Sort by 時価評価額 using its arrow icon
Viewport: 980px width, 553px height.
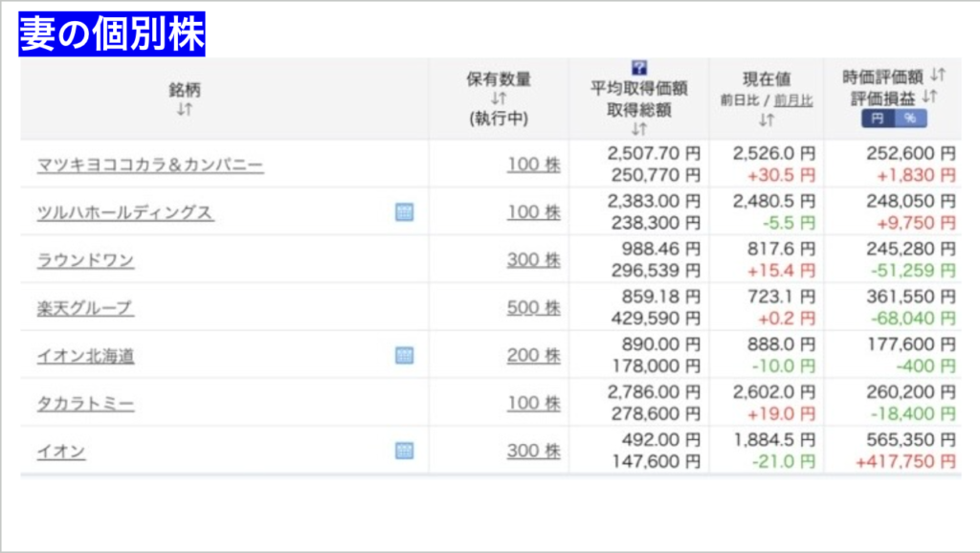tap(938, 75)
